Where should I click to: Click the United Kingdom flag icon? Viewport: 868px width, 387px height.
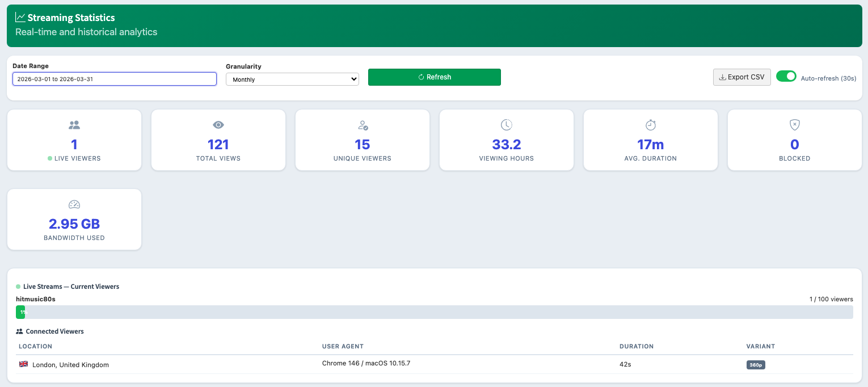(x=23, y=364)
